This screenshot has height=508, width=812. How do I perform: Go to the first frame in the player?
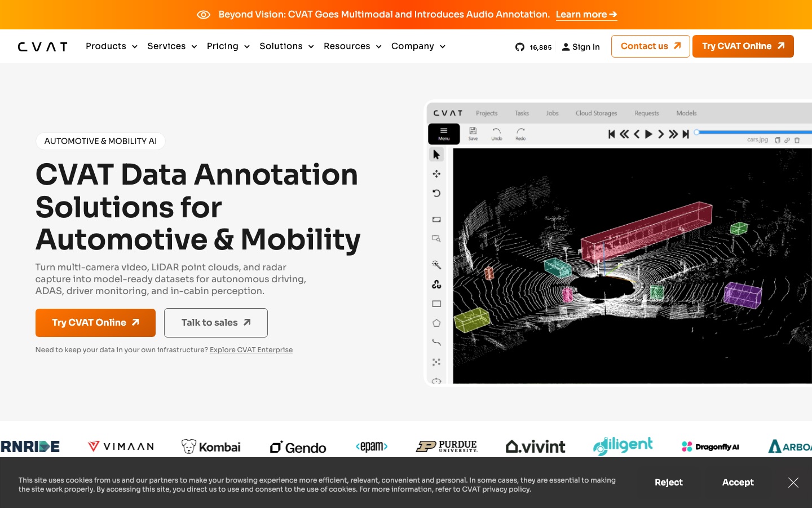(611, 134)
